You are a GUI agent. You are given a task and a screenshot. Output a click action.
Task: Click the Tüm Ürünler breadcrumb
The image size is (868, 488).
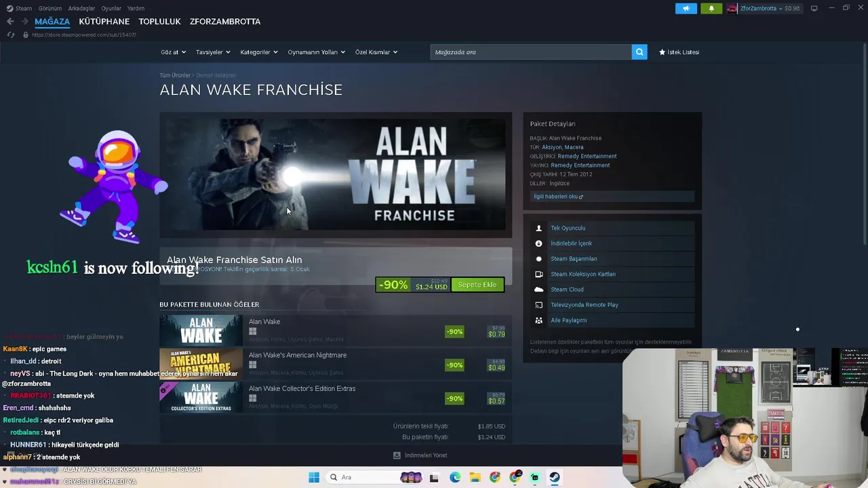tap(175, 75)
